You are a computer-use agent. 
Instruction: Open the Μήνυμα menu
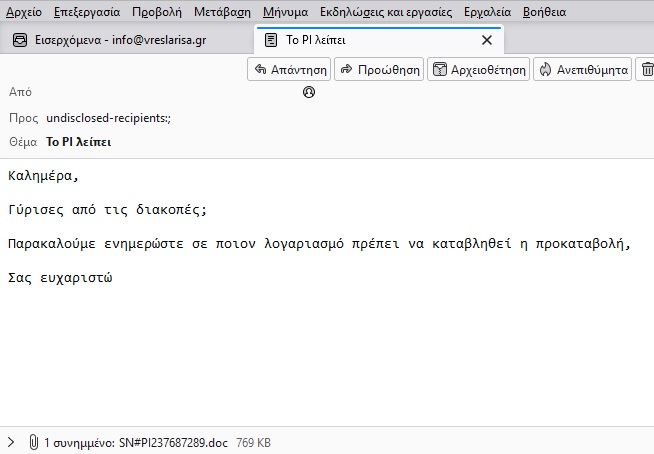tap(286, 12)
